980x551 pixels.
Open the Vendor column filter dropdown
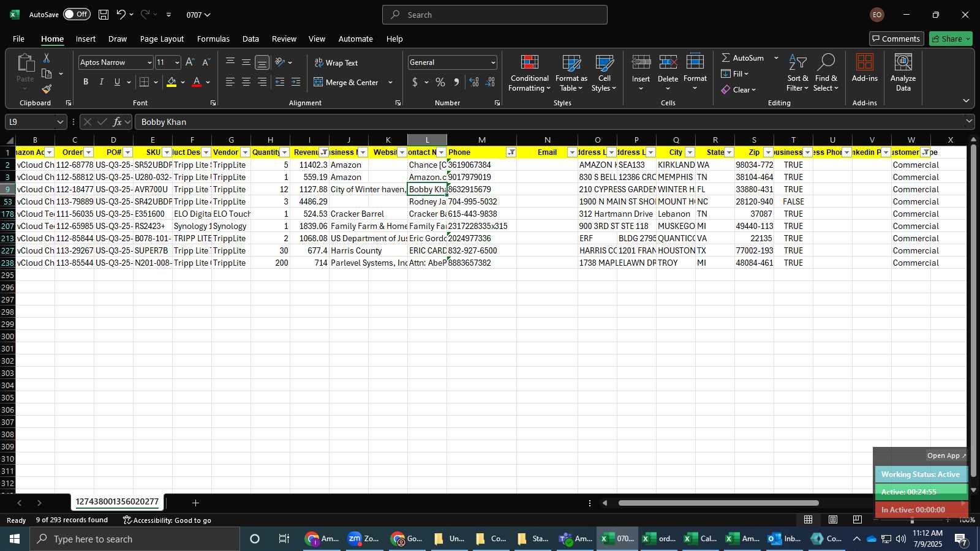(245, 152)
